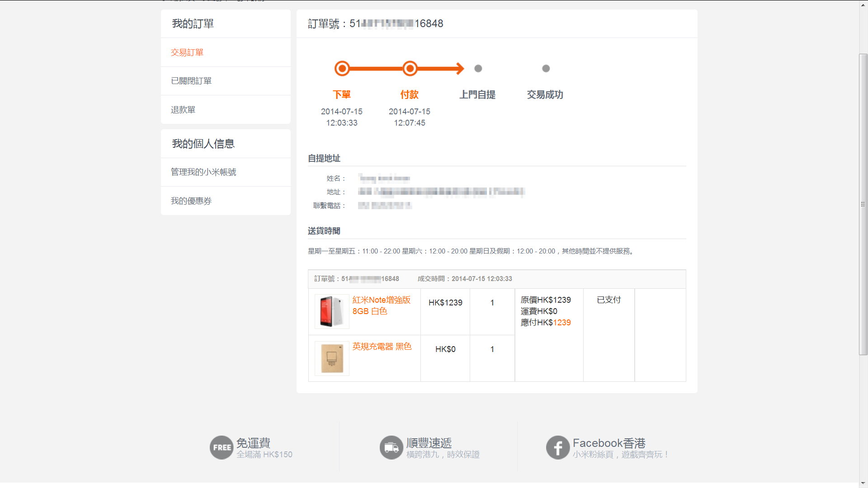Open the 紅米Note增強版 8GB 白色 product link
Image resolution: width=868 pixels, height=488 pixels.
click(x=382, y=305)
